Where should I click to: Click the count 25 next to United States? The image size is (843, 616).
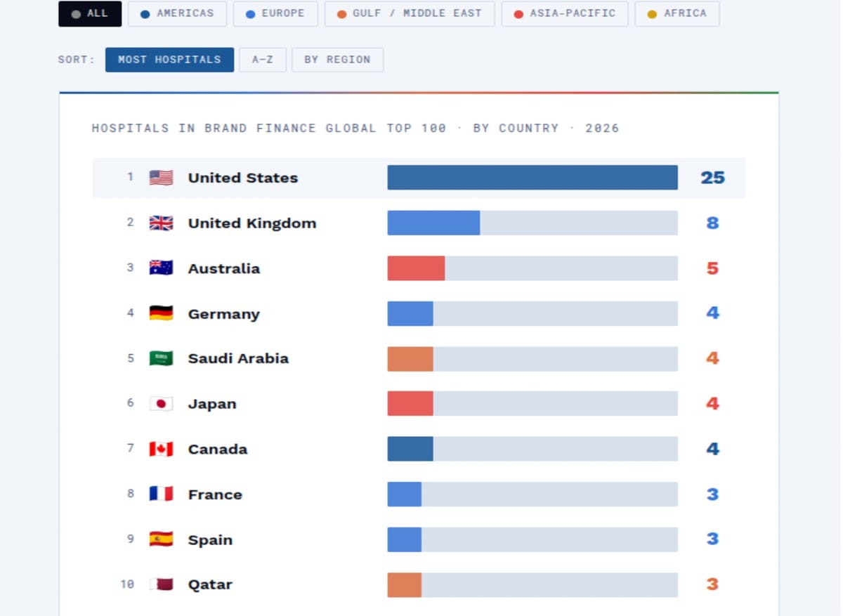coord(712,177)
